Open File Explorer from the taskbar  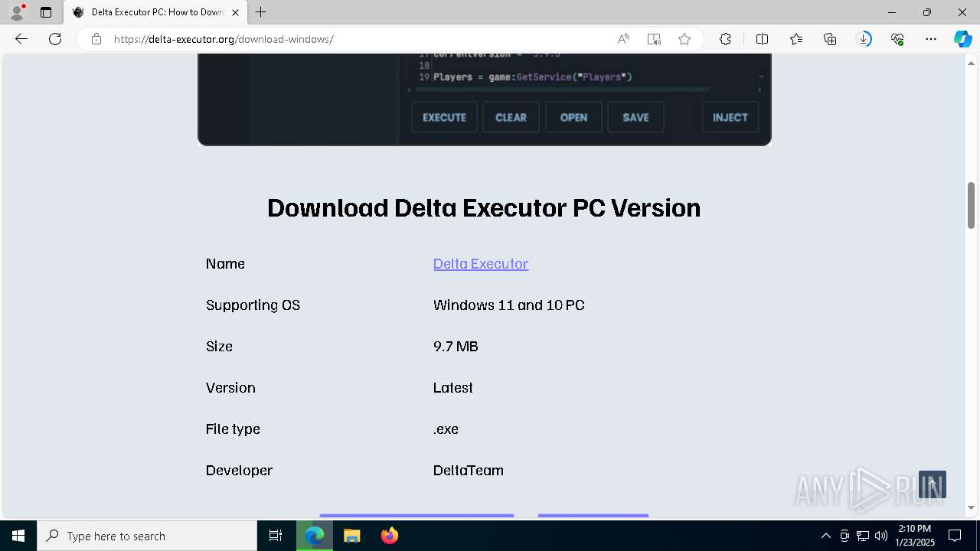(x=351, y=536)
